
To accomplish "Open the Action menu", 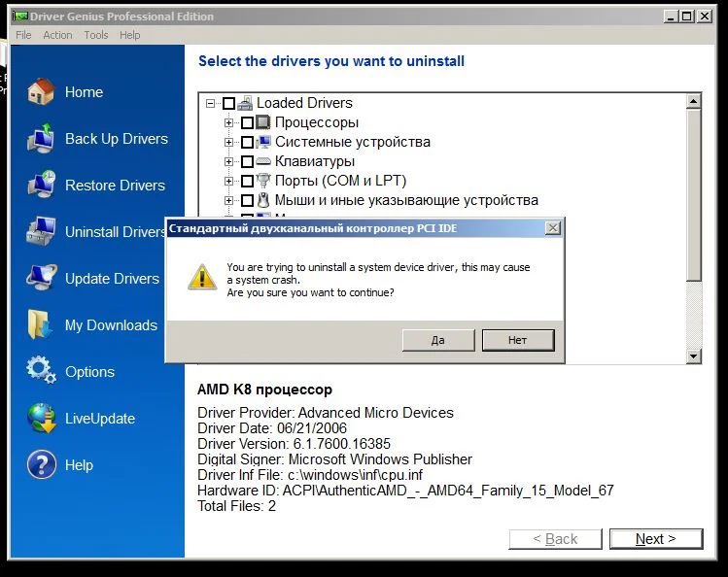I will click(57, 35).
